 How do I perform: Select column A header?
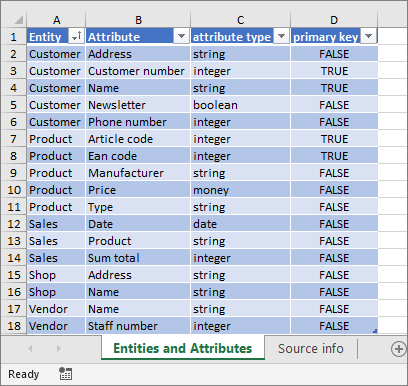56,20
